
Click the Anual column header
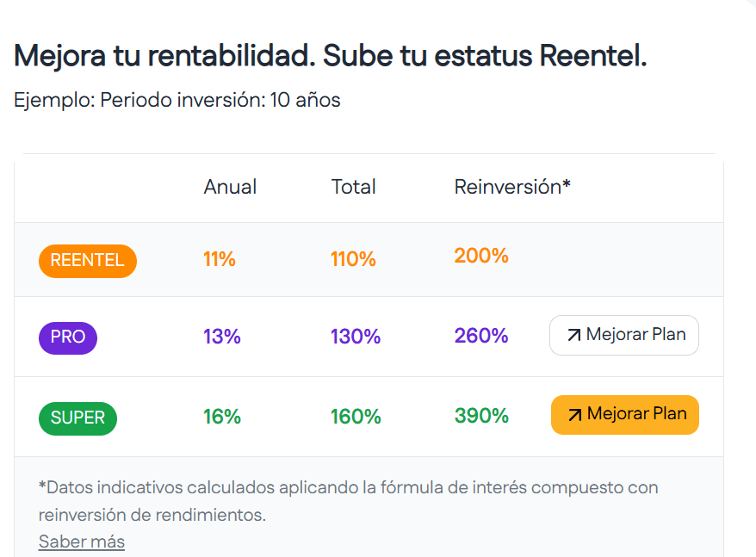click(230, 187)
